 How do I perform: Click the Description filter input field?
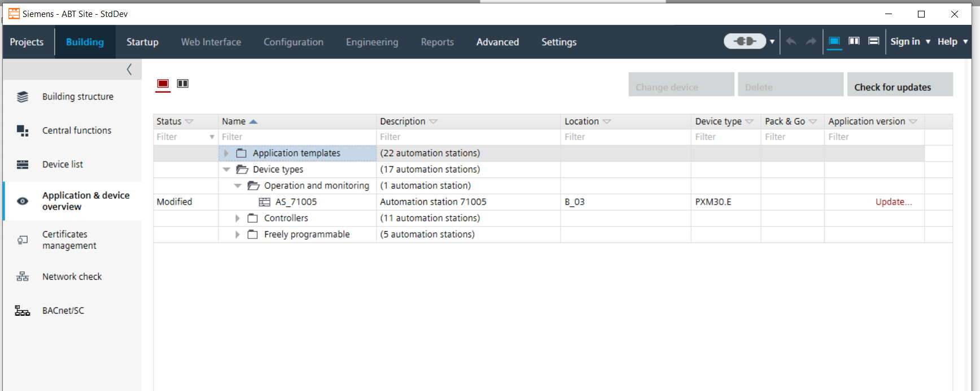click(x=467, y=137)
